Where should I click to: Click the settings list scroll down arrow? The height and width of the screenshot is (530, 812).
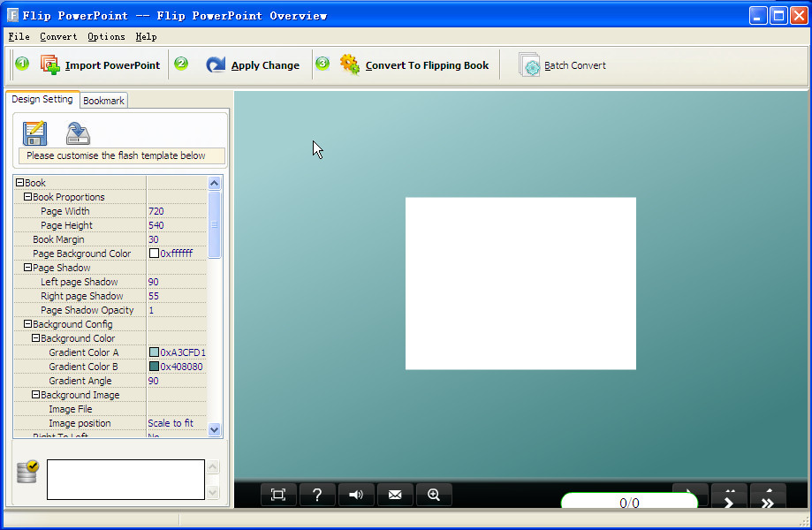[215, 429]
